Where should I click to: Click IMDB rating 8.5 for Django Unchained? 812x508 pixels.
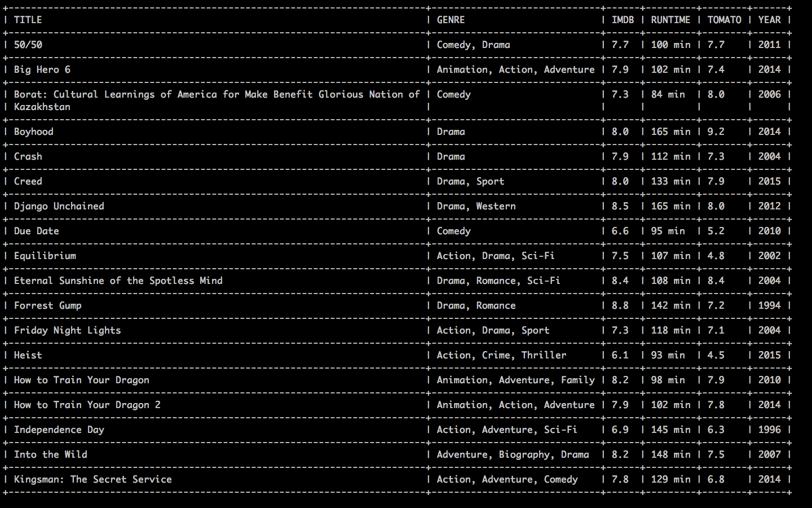(620, 206)
